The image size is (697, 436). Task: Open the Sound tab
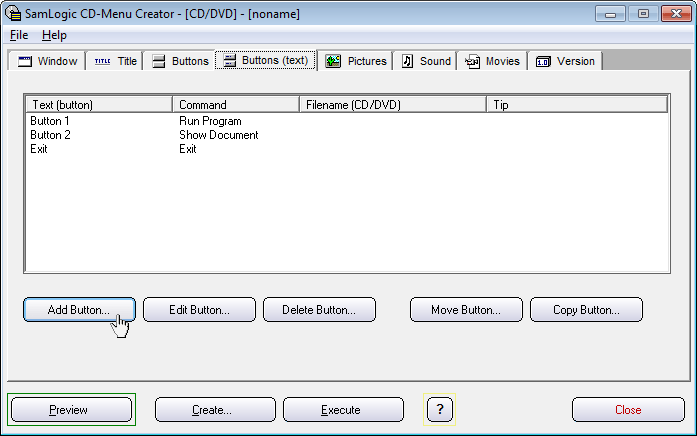point(425,61)
